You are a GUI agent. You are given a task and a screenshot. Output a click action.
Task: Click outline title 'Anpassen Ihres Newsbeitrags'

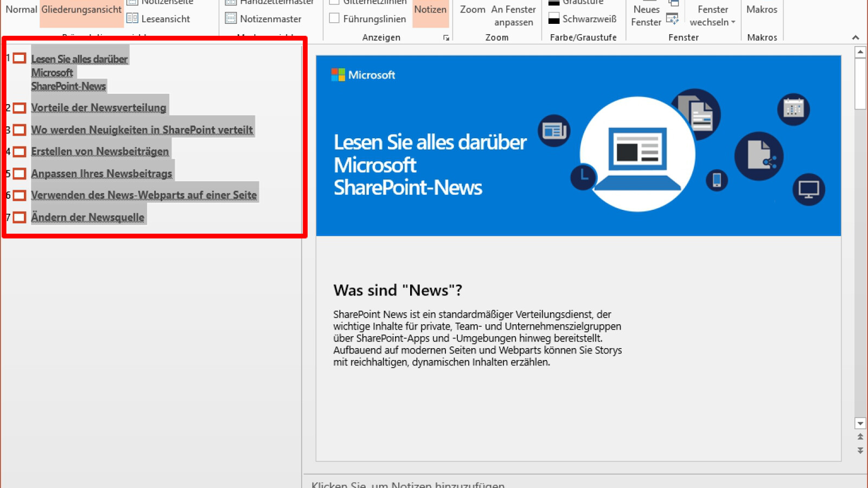click(x=101, y=174)
